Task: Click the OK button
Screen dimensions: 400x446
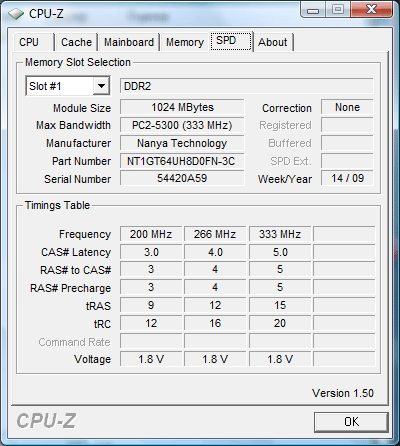Action: pyautogui.click(x=351, y=422)
